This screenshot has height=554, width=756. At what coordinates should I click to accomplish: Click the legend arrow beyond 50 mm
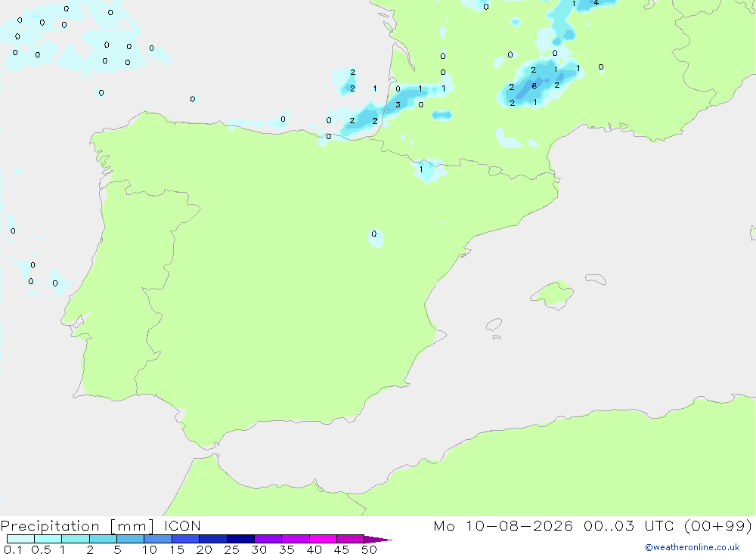click(x=378, y=539)
